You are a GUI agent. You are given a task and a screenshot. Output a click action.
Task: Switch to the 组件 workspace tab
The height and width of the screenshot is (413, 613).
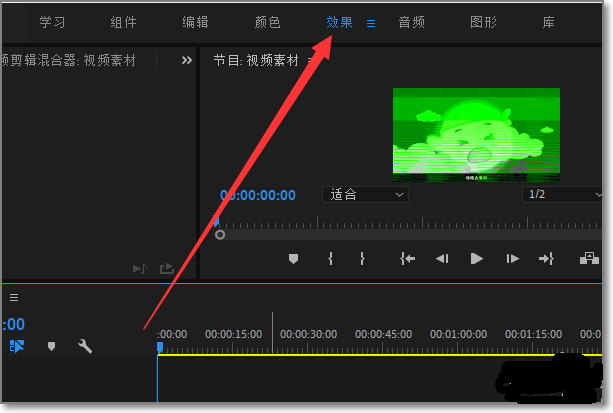click(123, 22)
